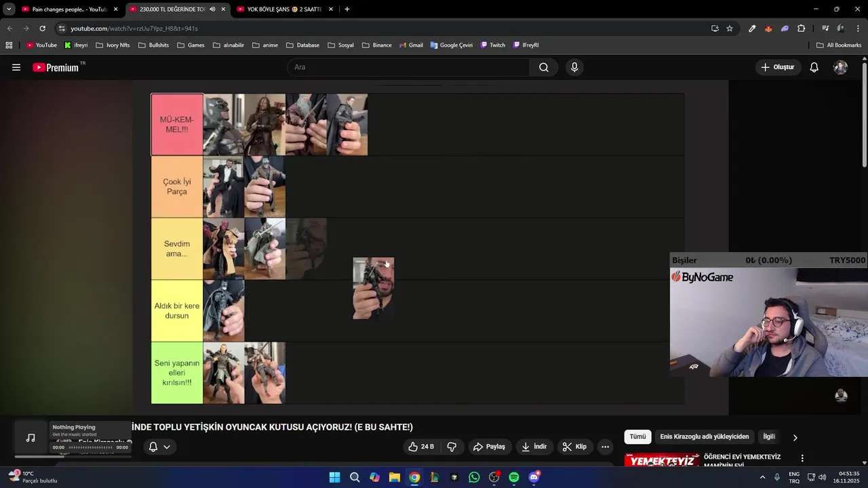
Task: Open browser extensions puzzle icon
Action: click(x=802, y=28)
